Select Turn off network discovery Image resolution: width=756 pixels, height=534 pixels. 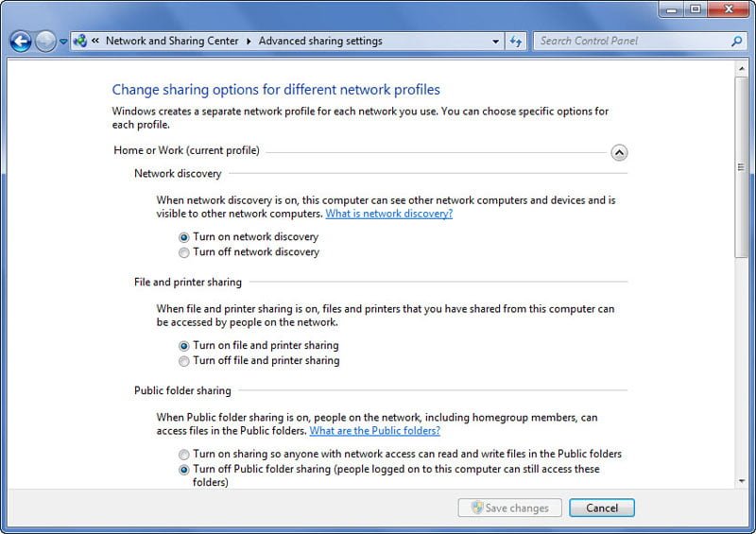[x=184, y=252]
